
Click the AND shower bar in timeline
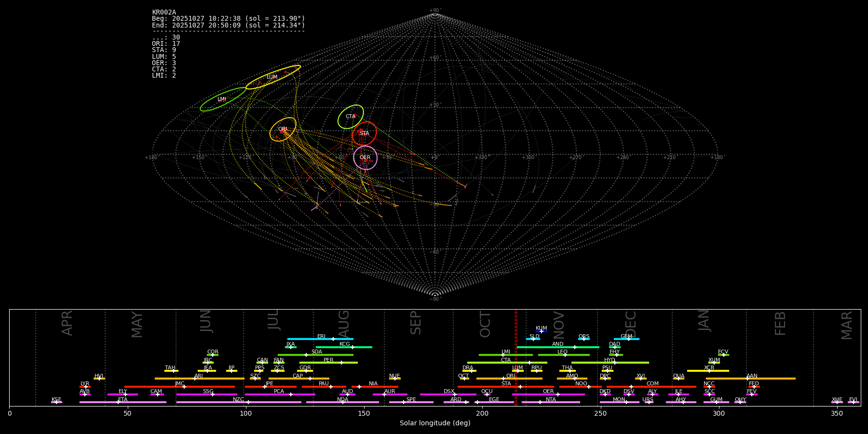pyautogui.click(x=558, y=347)
